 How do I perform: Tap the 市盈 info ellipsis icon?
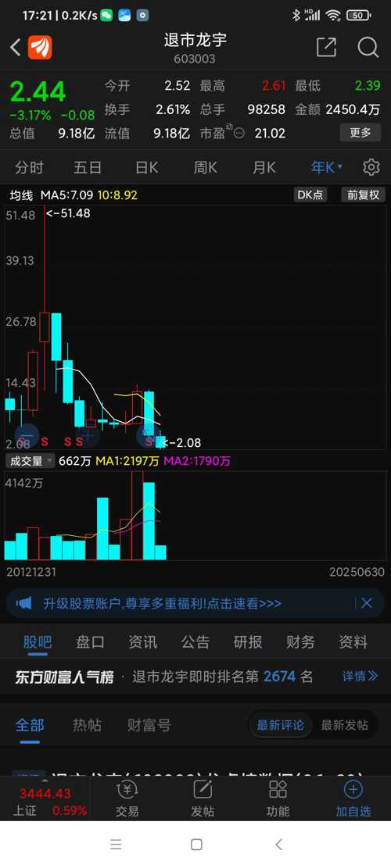pyautogui.click(x=239, y=134)
